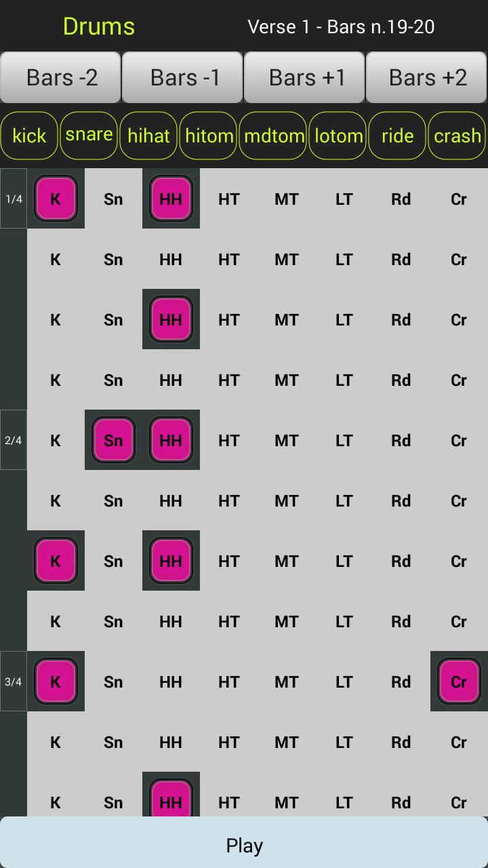Turn off the kick on beat 3/4
Viewport: 488px width, 868px height.
coord(56,682)
